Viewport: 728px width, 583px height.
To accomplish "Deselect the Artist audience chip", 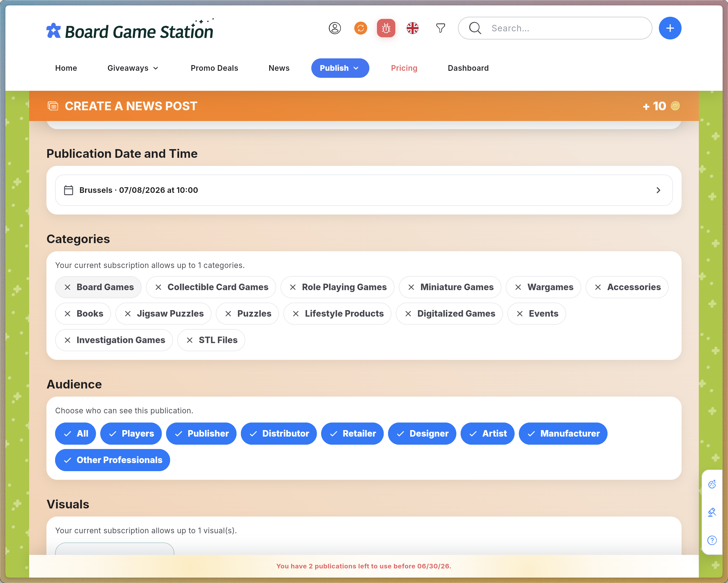I will [488, 434].
